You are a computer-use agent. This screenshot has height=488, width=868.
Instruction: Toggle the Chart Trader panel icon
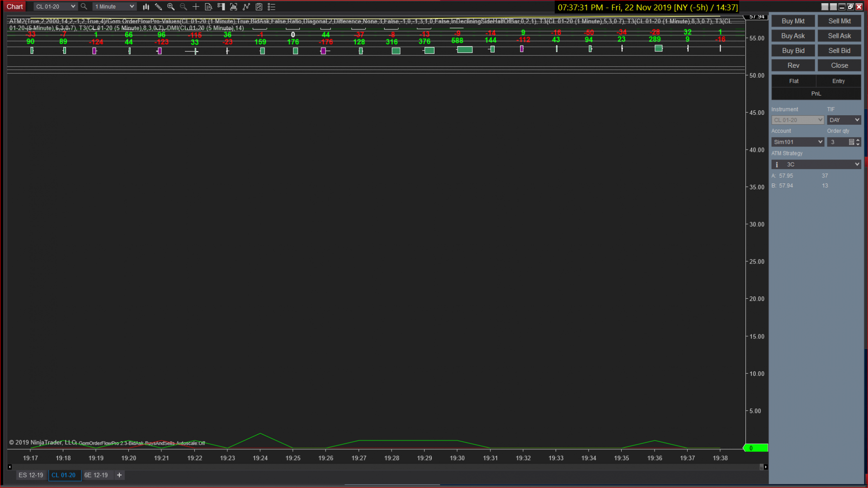tap(221, 7)
